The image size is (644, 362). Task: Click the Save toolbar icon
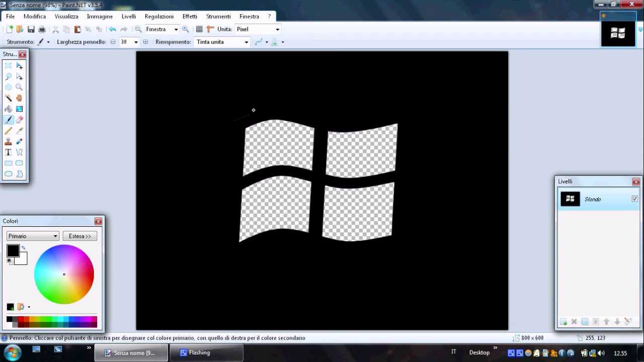[31, 29]
